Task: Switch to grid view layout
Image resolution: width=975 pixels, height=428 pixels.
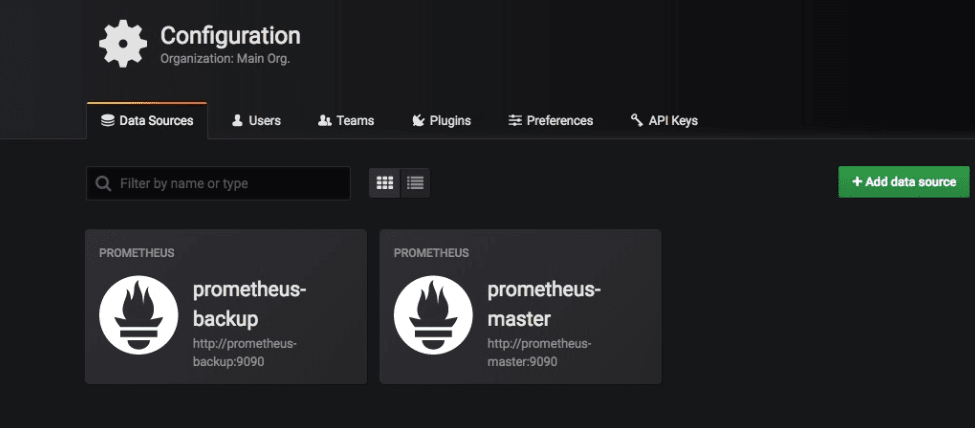Action: [x=385, y=183]
